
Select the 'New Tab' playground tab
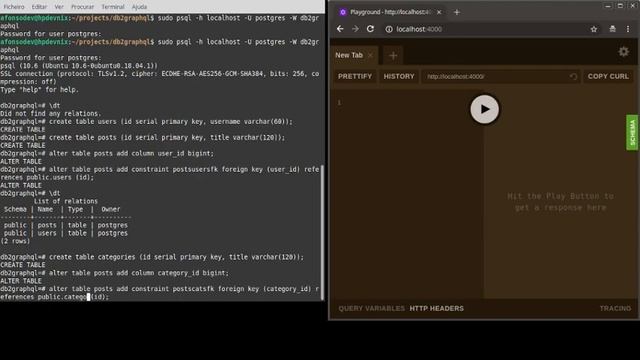pos(349,55)
